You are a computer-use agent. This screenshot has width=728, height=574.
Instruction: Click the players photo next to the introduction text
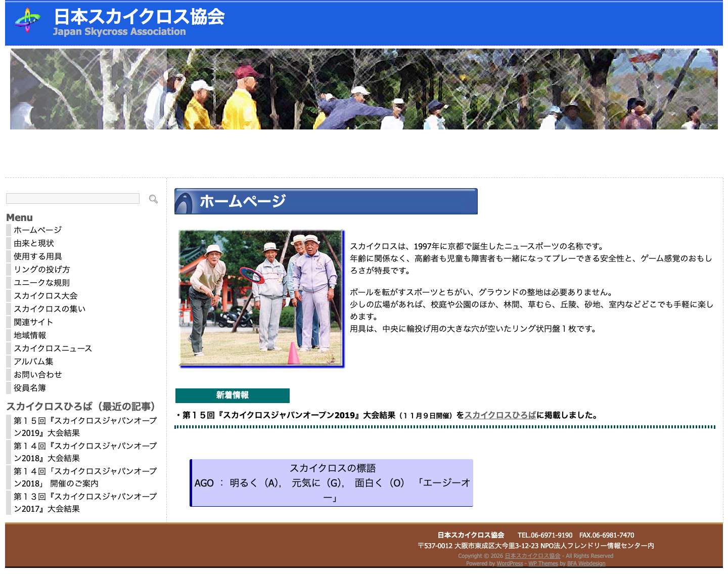tap(261, 298)
